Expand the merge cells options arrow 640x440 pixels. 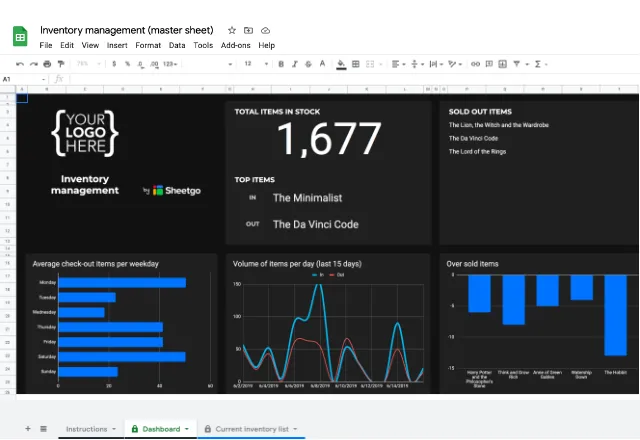[381, 64]
